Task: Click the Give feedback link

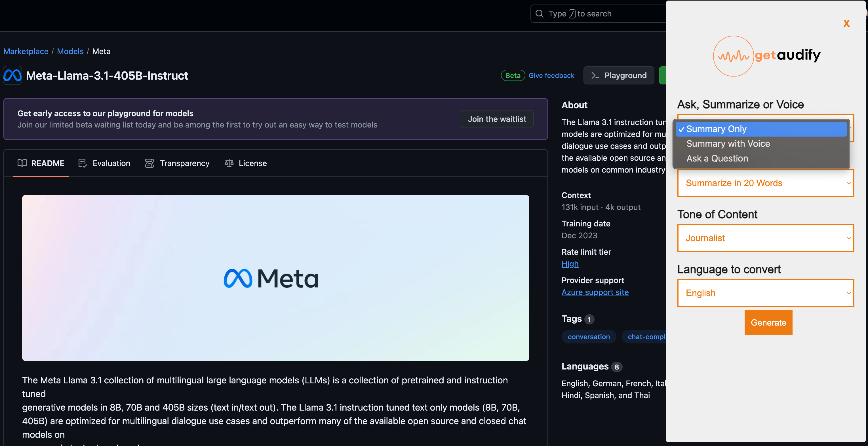Action: (551, 75)
